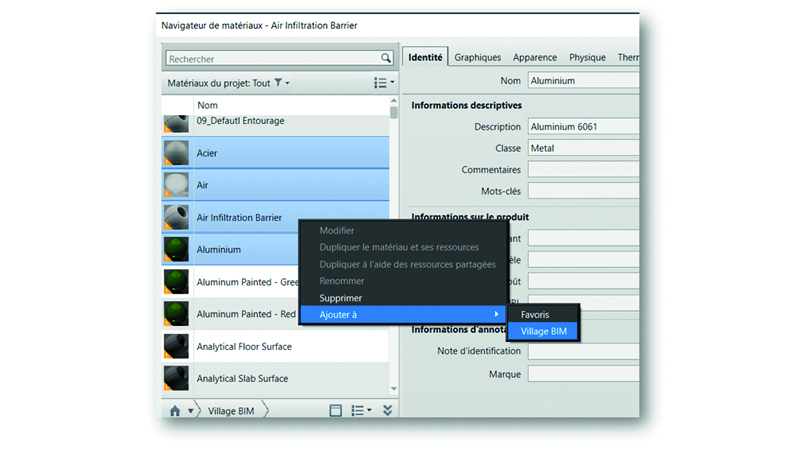
Task: Open Matériaux du projet: Tout filter
Action: coord(228,83)
